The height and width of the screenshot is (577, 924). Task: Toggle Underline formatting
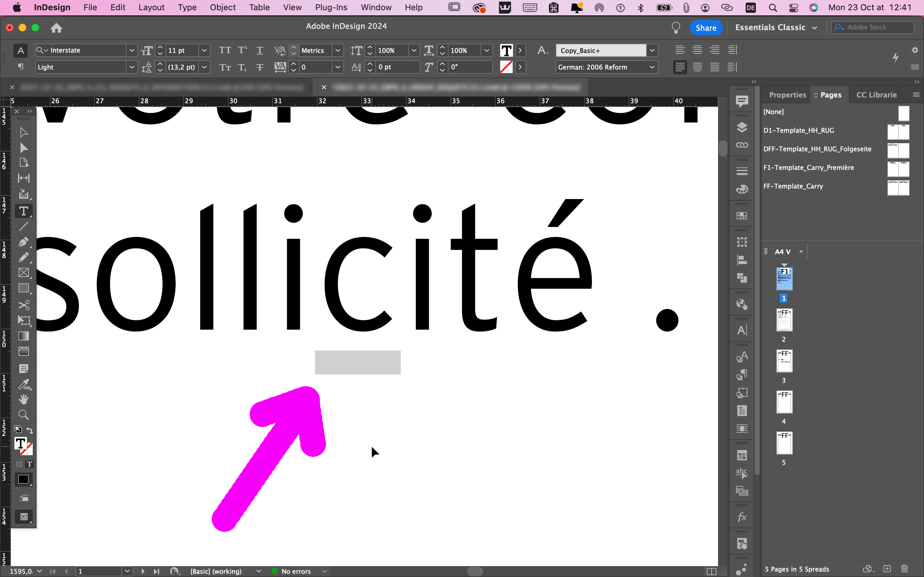(260, 50)
